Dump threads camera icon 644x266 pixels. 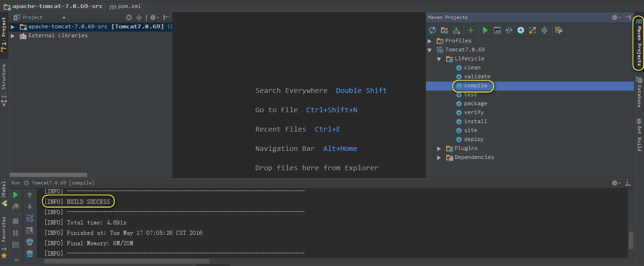(16, 245)
